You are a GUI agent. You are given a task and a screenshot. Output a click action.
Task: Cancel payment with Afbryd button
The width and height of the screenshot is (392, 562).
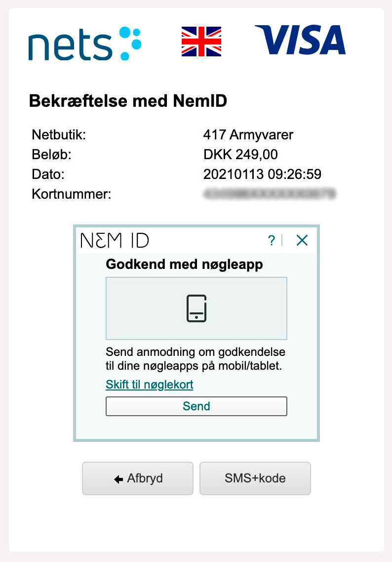pyautogui.click(x=138, y=478)
